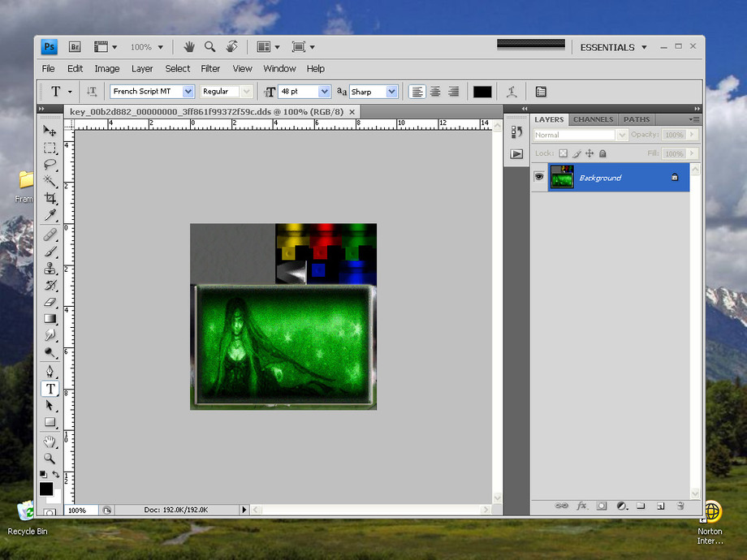
Task: Launch Adobe Bridge from the top bar
Action: point(74,47)
